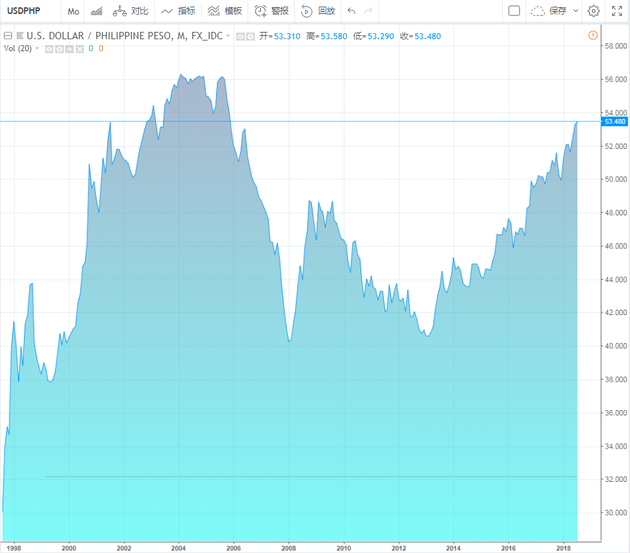Save the chart layout (保存)
This screenshot has height=553, width=630.
tap(548, 11)
